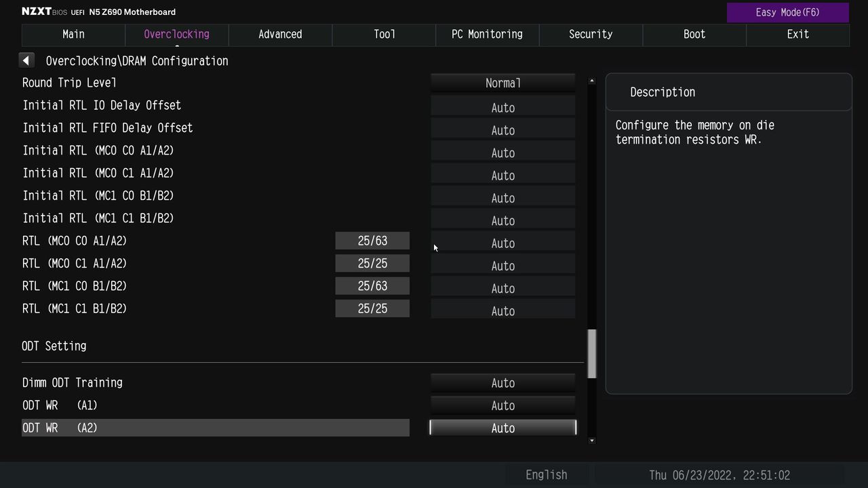Select the ODT WR (A2) row label

pos(60,428)
